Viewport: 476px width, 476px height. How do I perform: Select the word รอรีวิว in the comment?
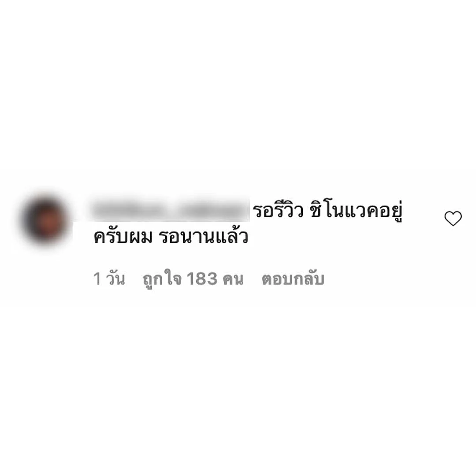tap(278, 210)
